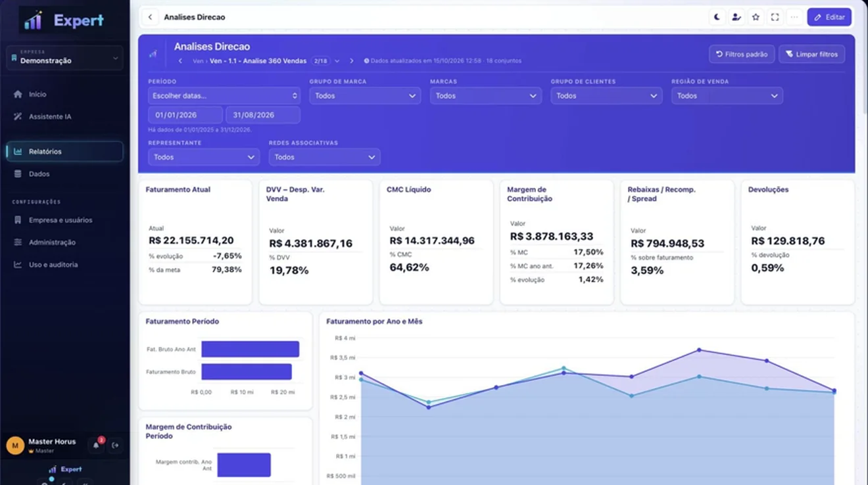Screen dimensions: 868x485
Task: Select Relatórios in the sidebar
Action: point(64,152)
